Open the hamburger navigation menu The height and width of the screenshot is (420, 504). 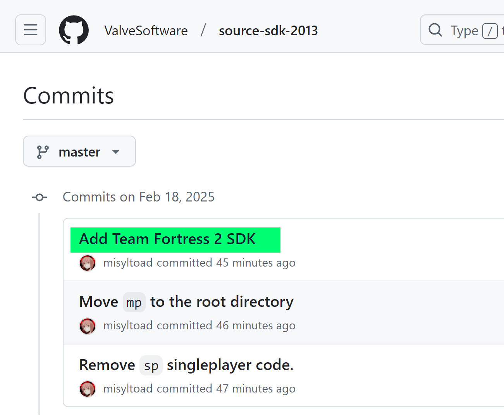click(x=31, y=30)
